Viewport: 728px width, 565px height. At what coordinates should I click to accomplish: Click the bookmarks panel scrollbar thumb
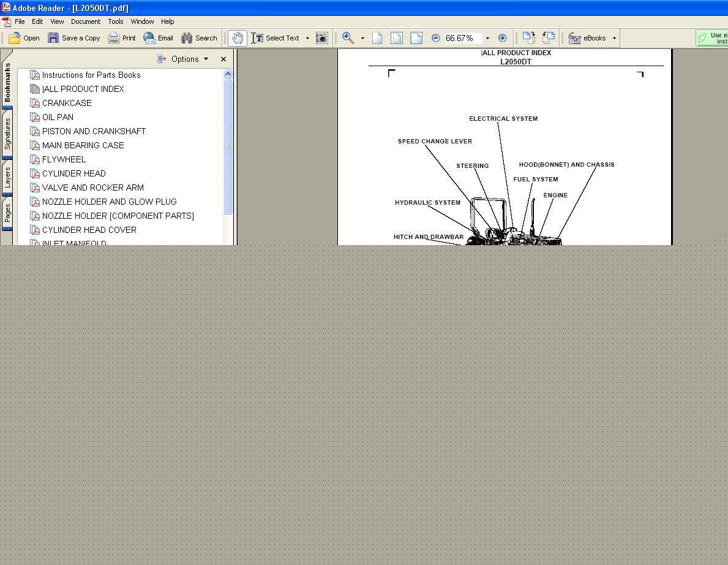click(x=228, y=146)
